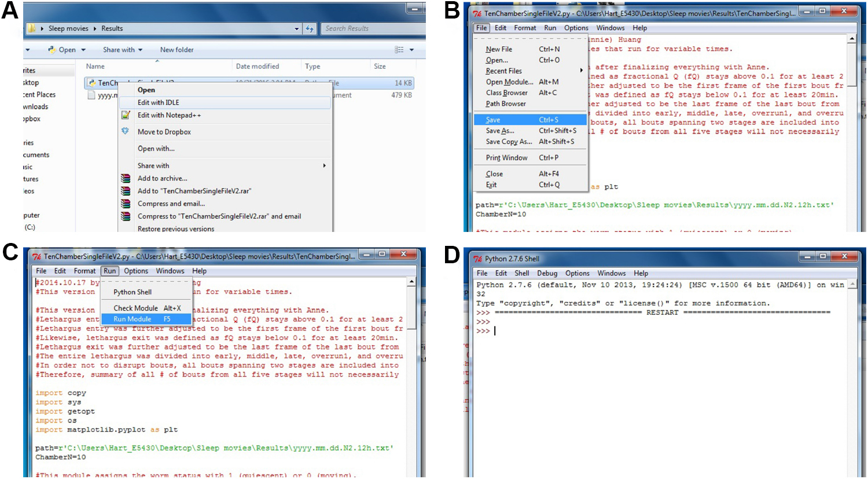Select the TenCh Python file icon
The width and height of the screenshot is (868, 479).
pos(92,83)
